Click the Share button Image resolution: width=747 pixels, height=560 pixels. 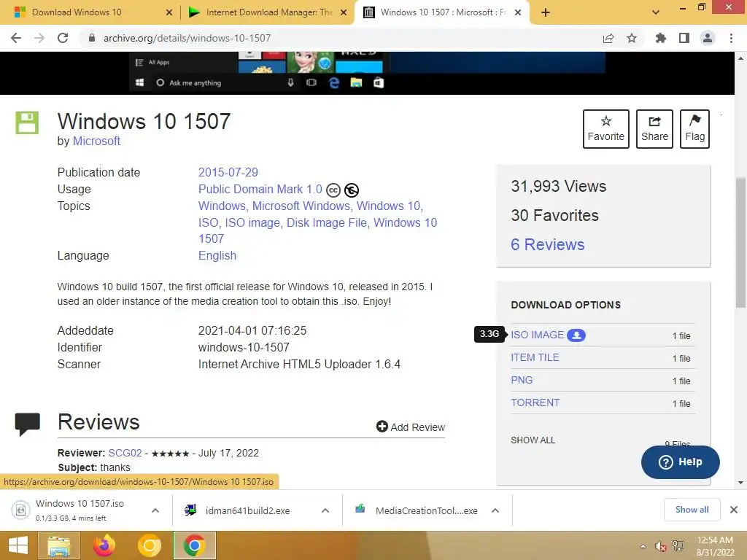(x=654, y=129)
